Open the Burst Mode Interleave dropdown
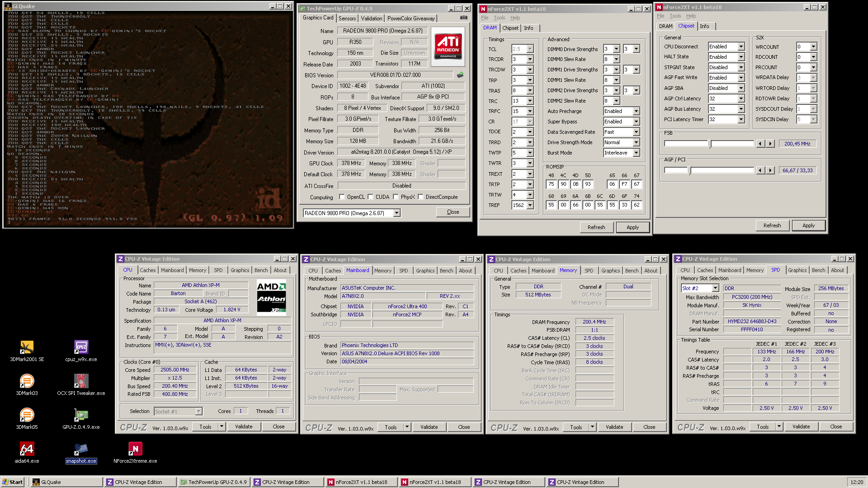This screenshot has width=868, height=488. (636, 153)
